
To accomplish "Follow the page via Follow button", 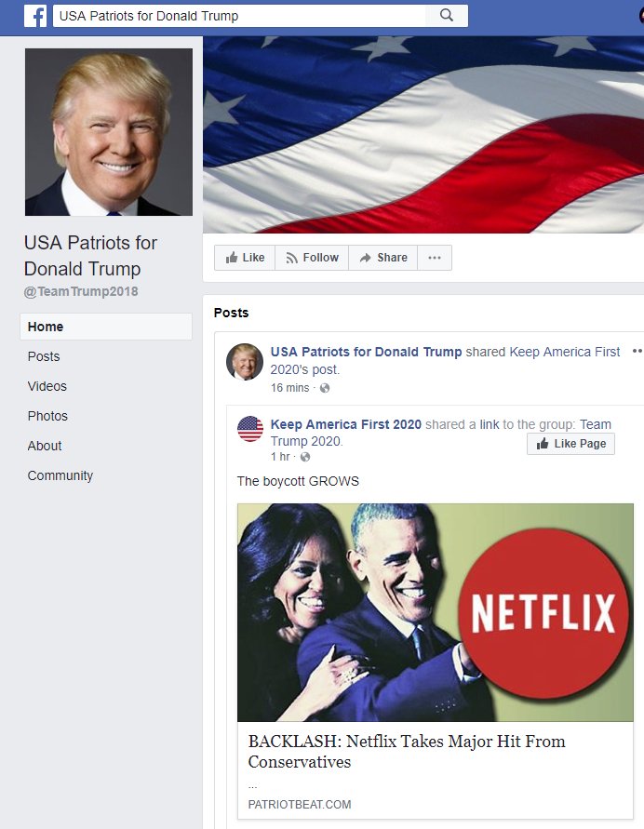I will pyautogui.click(x=312, y=258).
